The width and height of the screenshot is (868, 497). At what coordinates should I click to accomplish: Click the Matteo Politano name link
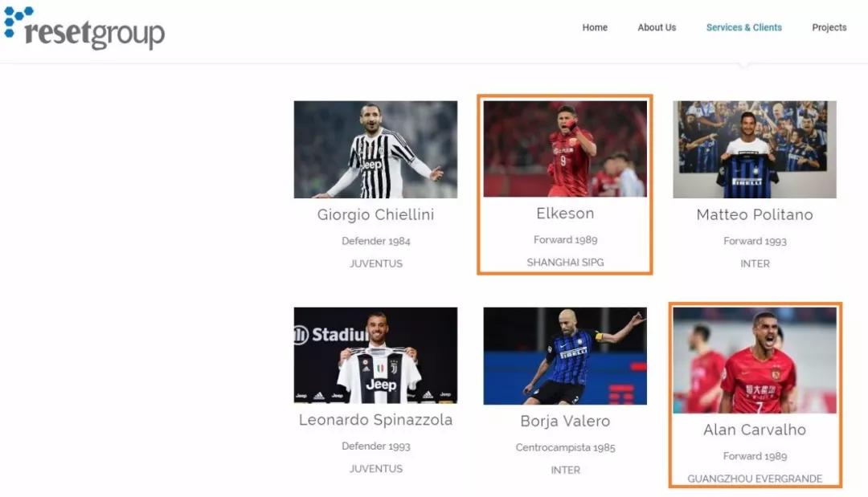[755, 215]
